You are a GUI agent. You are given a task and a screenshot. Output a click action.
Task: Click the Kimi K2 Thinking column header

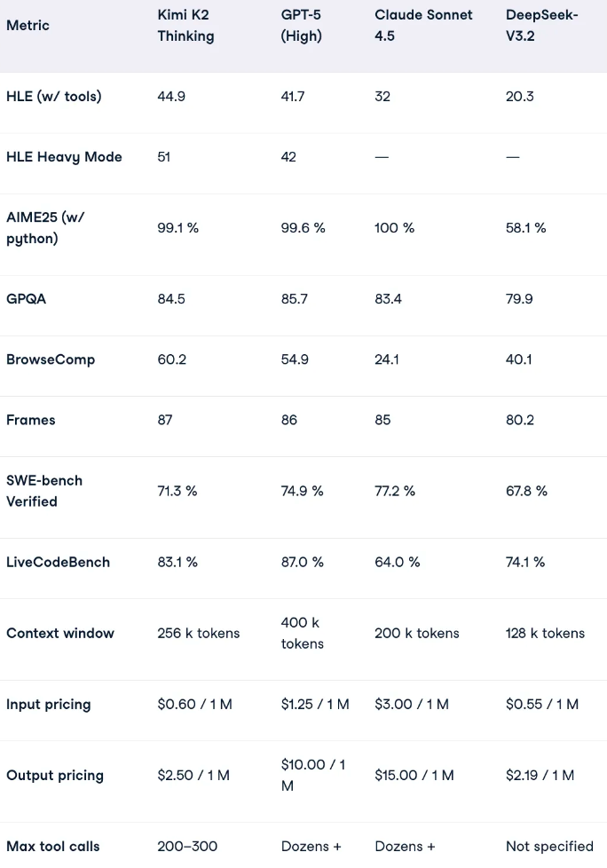click(185, 26)
